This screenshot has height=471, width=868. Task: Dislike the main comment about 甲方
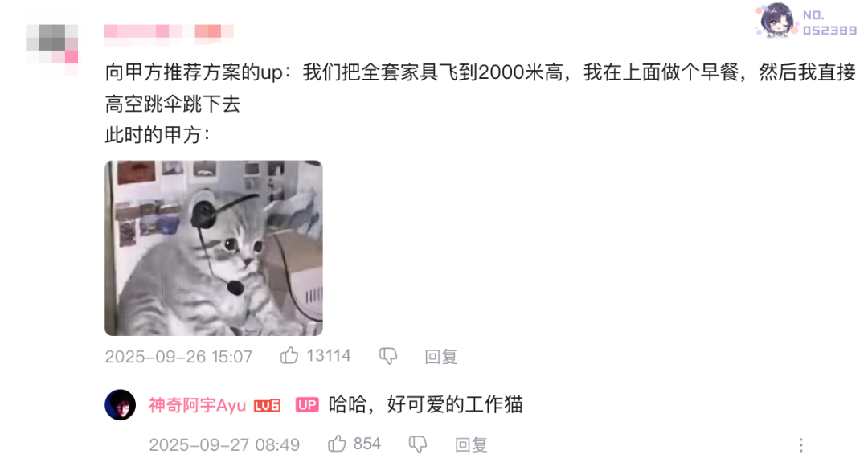tap(388, 356)
